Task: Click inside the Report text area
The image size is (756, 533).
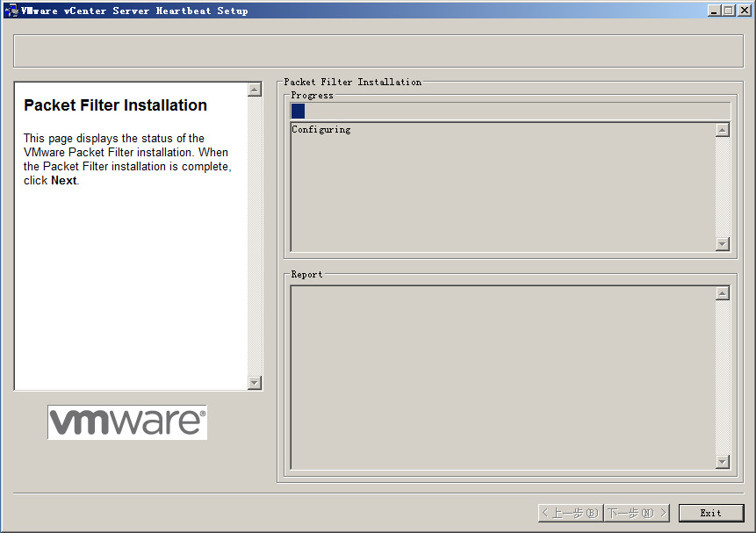Action: click(503, 378)
